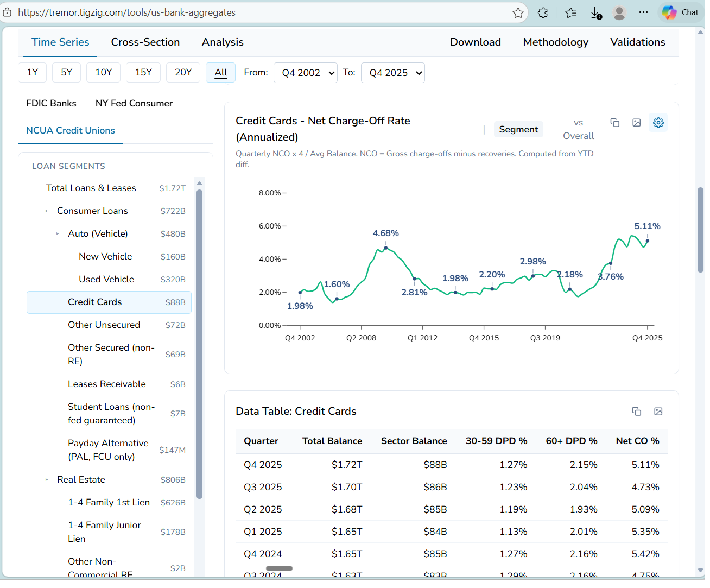Click the horizontal scrollbar thumb at page bottom
710x588 pixels.
click(x=279, y=568)
